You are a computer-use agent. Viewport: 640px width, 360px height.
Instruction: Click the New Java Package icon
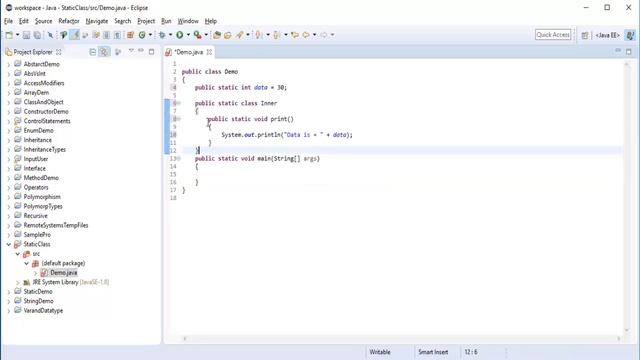click(x=130, y=35)
